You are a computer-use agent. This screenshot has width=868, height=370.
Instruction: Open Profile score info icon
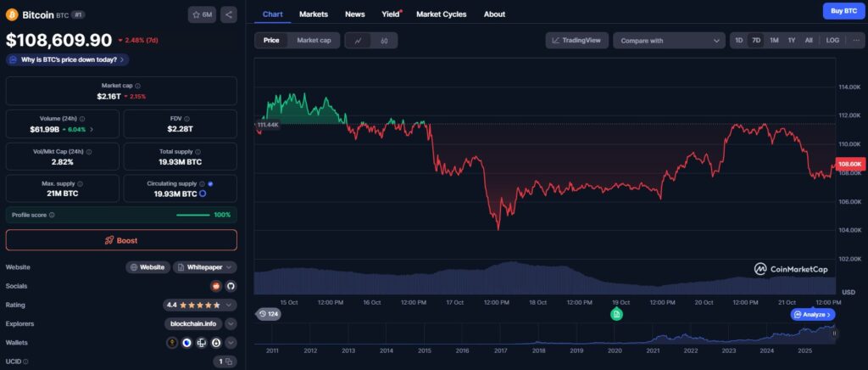click(52, 215)
